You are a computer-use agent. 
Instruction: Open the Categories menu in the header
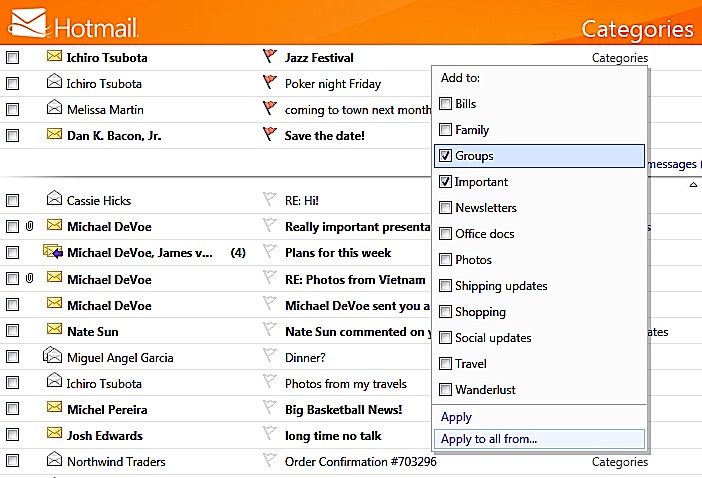(636, 29)
